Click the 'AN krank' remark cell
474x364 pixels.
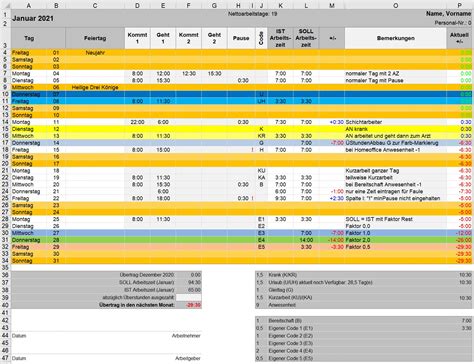pos(395,129)
